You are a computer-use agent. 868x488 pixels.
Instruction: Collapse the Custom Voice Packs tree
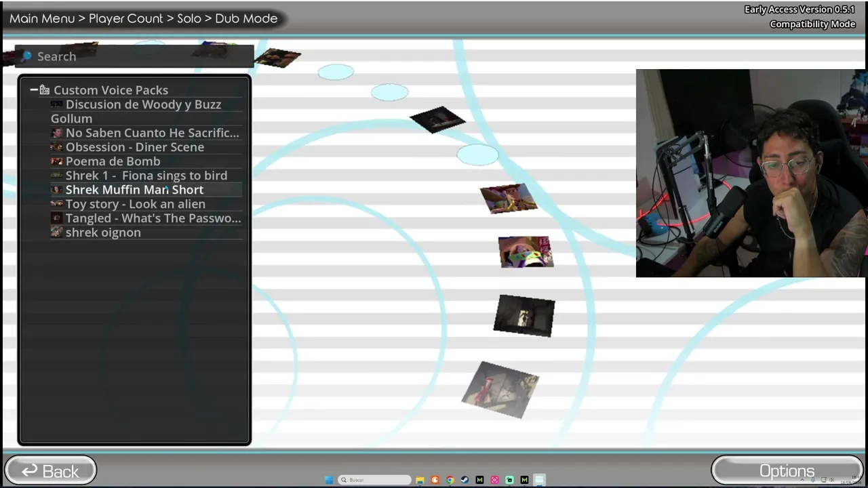(34, 89)
